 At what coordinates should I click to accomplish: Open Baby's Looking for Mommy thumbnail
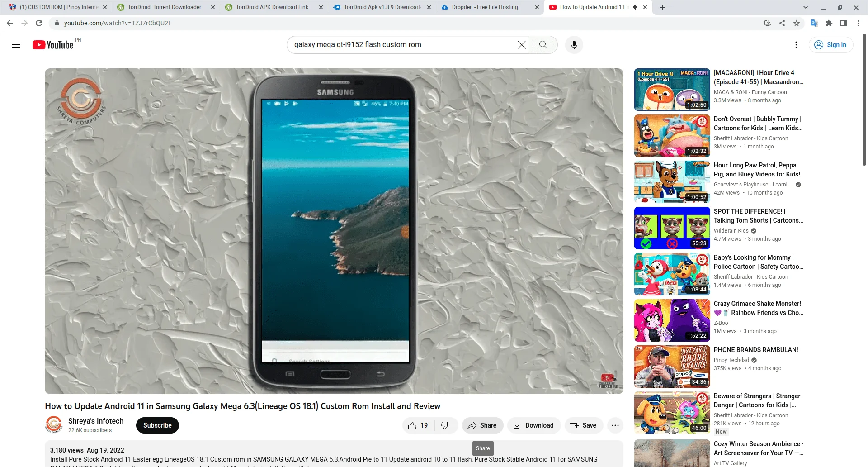(672, 274)
